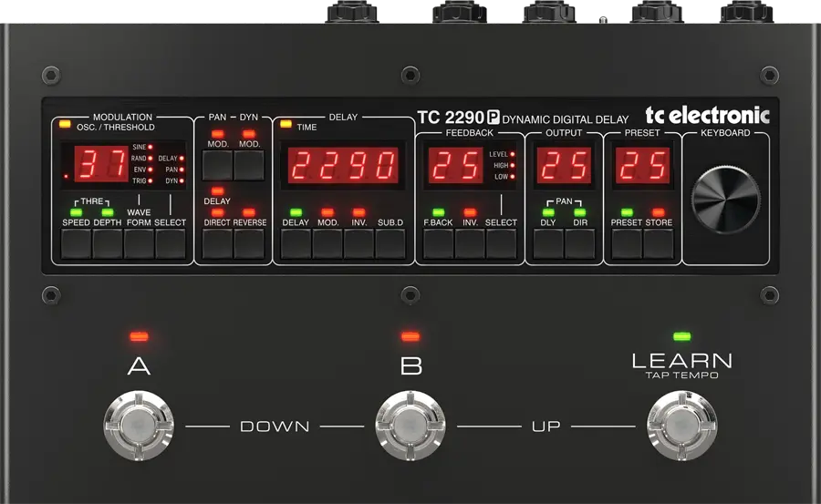
Task: Click the UP label between footswitches
Action: click(546, 427)
